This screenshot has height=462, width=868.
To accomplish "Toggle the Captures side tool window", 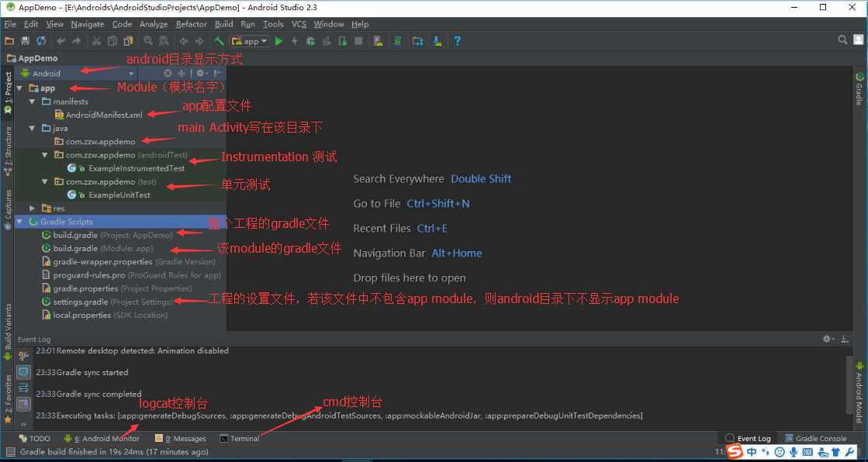I will tap(8, 209).
